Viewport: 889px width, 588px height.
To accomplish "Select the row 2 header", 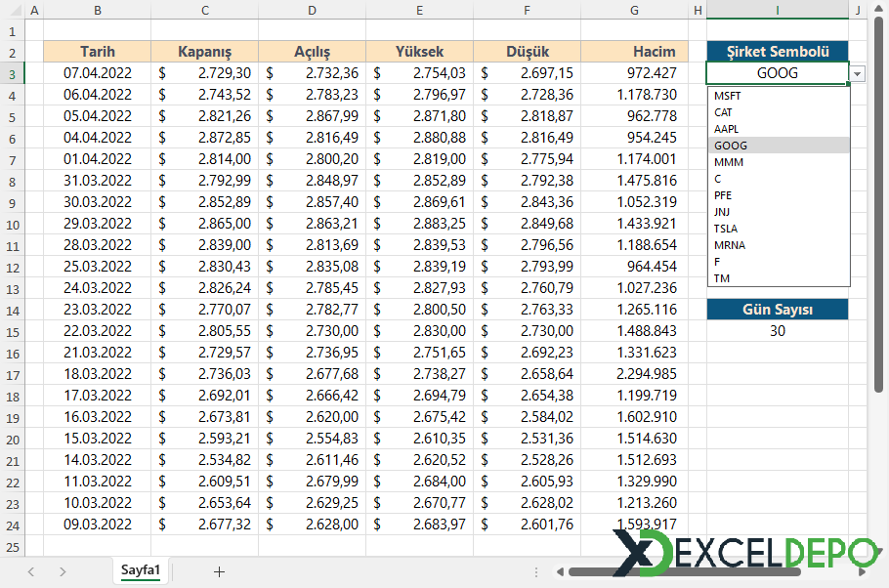I will (13, 53).
